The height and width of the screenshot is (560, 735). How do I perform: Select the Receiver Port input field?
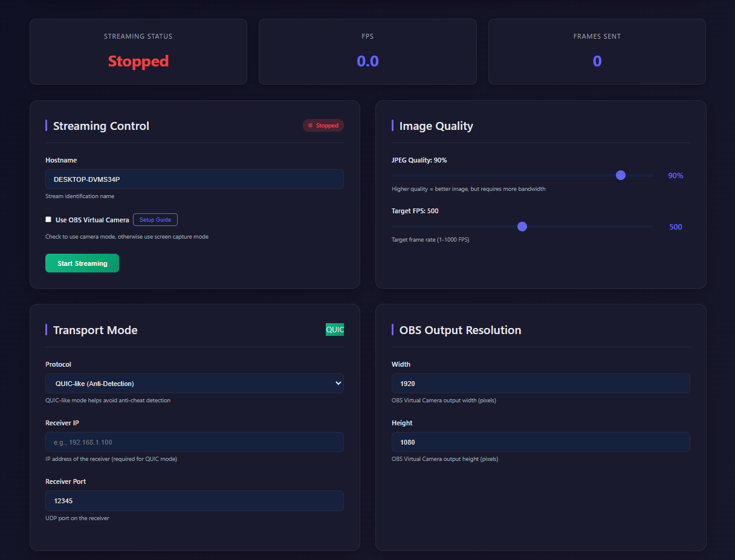(194, 501)
